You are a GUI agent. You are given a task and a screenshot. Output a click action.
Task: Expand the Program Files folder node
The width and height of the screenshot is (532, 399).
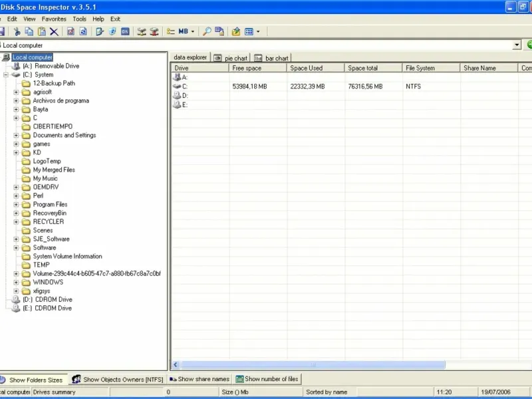(16, 205)
